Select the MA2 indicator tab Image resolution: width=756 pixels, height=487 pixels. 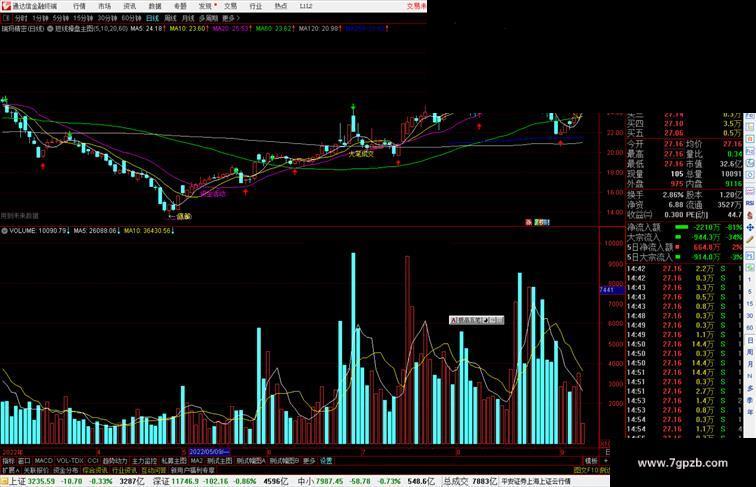click(x=197, y=461)
